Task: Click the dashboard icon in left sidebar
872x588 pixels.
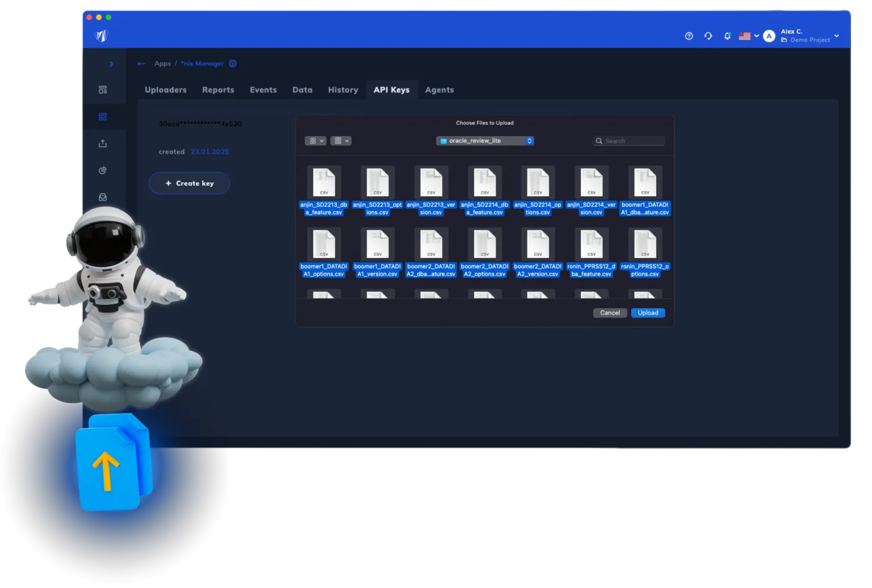Action: [x=103, y=90]
